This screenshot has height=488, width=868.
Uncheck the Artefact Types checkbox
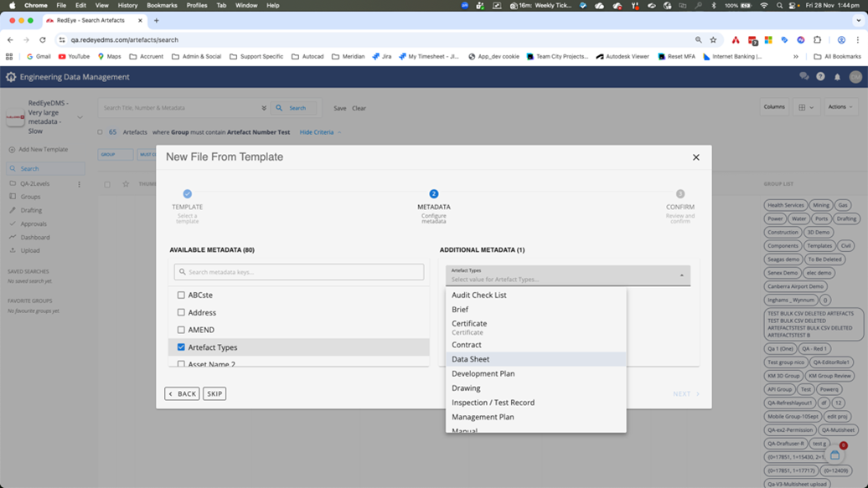(181, 347)
